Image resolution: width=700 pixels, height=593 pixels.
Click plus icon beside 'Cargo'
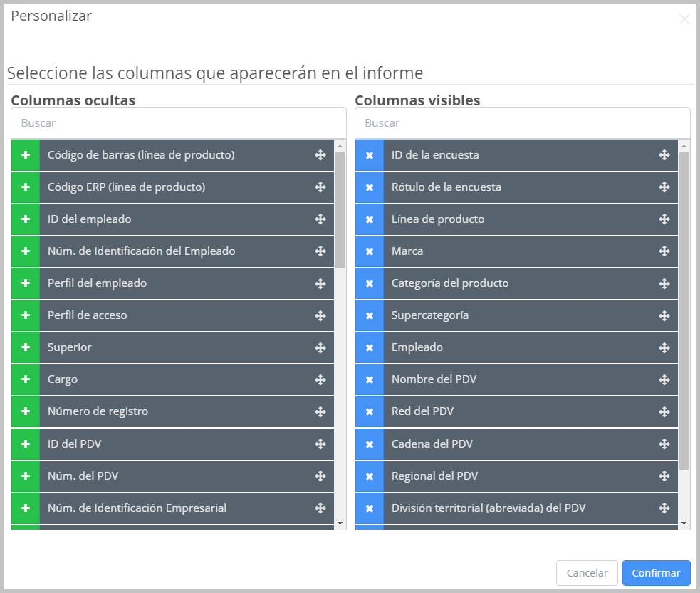pyautogui.click(x=26, y=379)
